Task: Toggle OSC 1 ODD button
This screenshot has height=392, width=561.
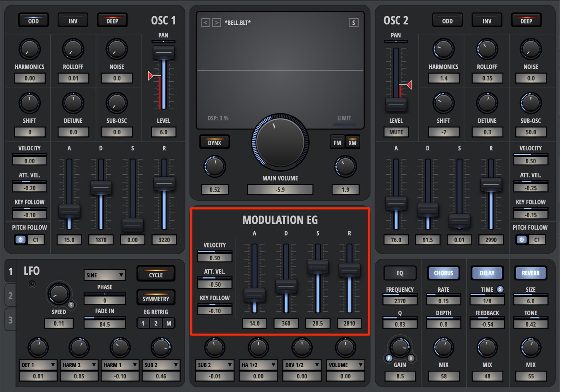Action: (x=33, y=21)
